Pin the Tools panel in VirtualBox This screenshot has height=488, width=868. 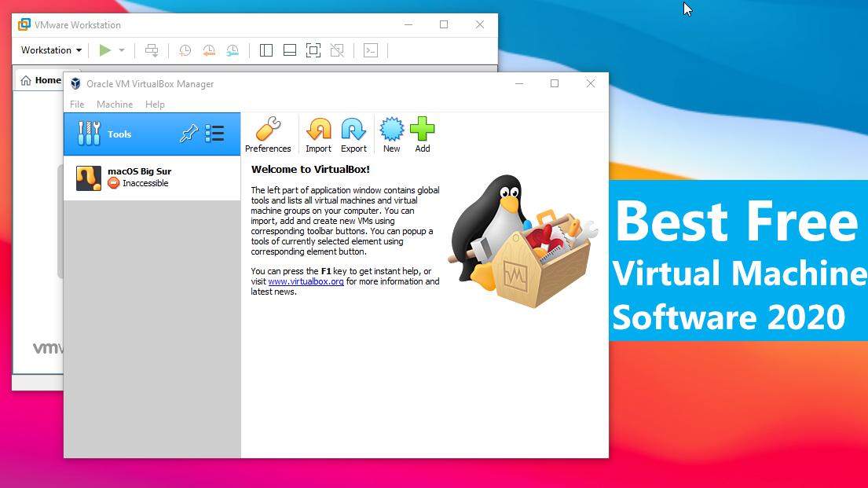(x=189, y=134)
